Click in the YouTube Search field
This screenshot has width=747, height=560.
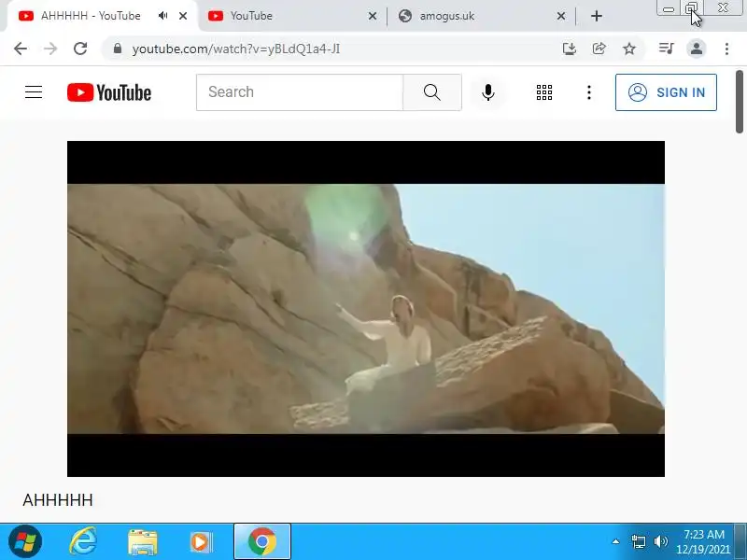point(300,91)
